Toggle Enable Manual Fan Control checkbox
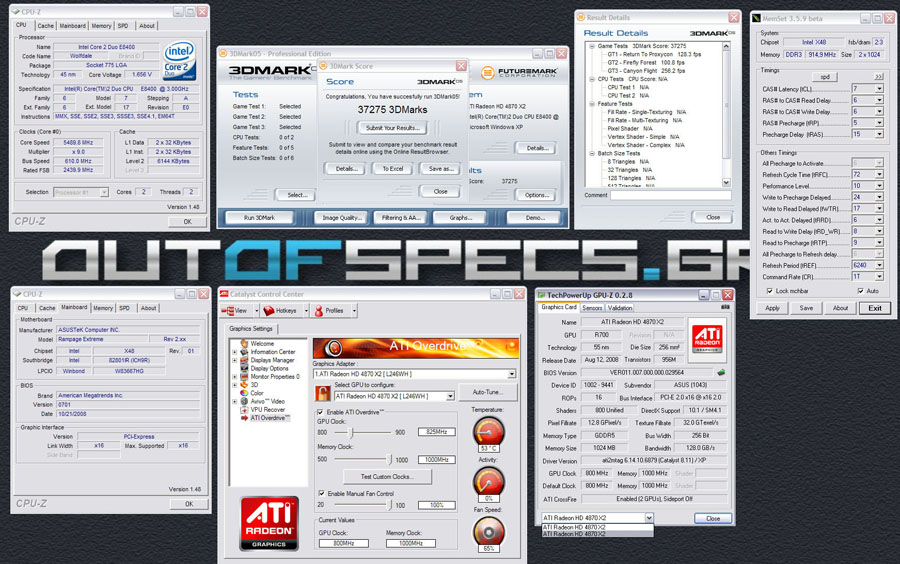The height and width of the screenshot is (564, 900). pyautogui.click(x=321, y=493)
